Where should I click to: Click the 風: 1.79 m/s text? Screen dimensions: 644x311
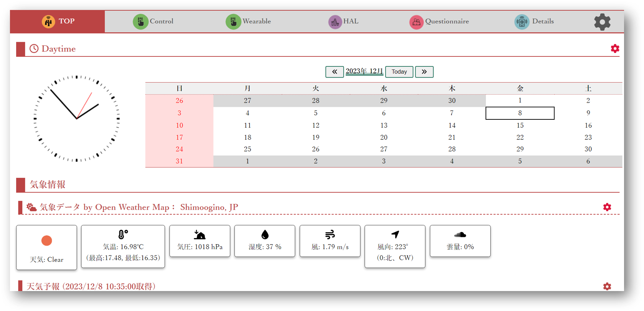(330, 247)
